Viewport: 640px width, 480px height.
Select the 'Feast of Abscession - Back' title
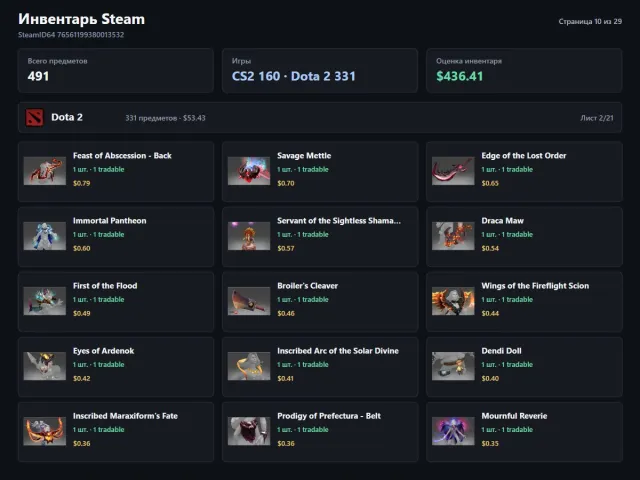[x=122, y=156]
